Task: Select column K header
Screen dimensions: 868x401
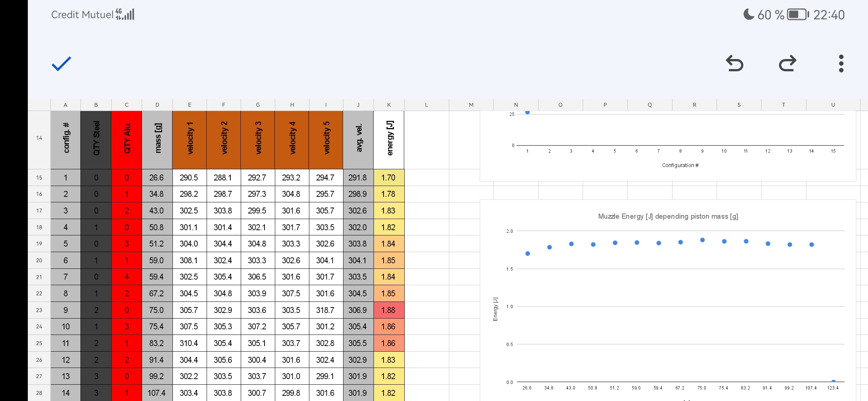Action: [389, 105]
